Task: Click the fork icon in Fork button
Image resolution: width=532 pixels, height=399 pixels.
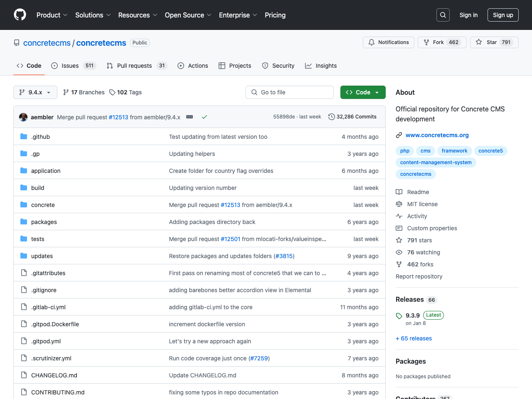Action: (x=426, y=42)
